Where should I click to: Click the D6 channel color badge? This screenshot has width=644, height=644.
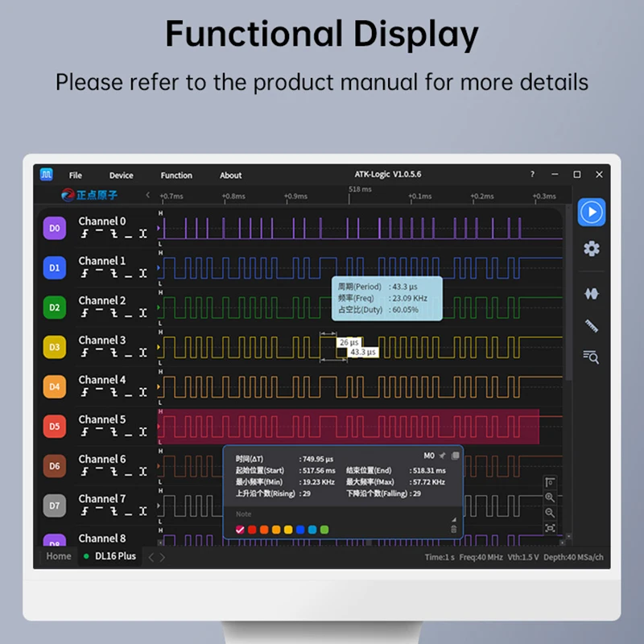pyautogui.click(x=55, y=466)
